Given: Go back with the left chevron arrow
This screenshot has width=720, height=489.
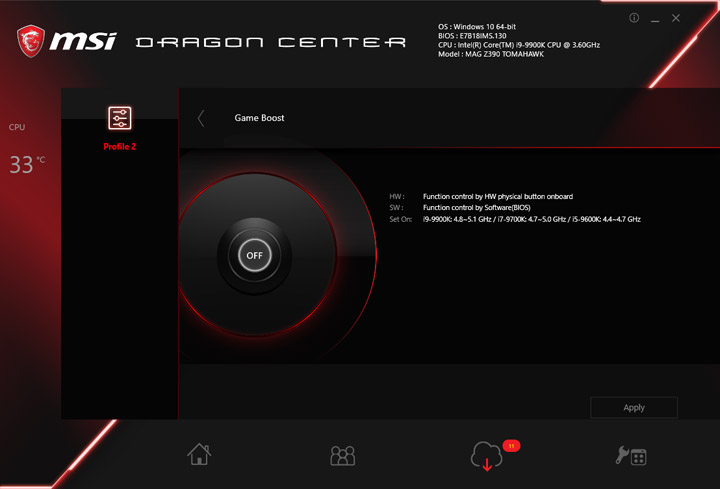Looking at the screenshot, I should pyautogui.click(x=201, y=118).
